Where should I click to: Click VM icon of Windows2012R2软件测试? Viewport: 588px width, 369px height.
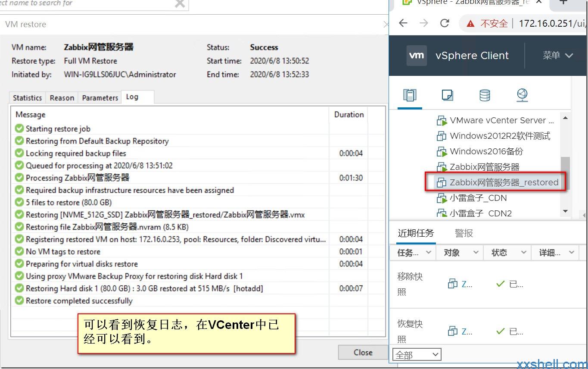tap(442, 136)
